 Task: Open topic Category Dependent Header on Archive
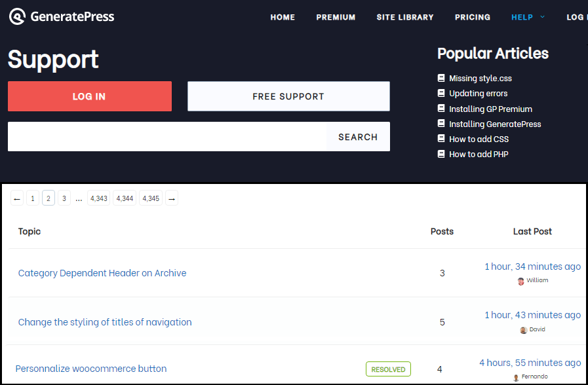point(102,273)
